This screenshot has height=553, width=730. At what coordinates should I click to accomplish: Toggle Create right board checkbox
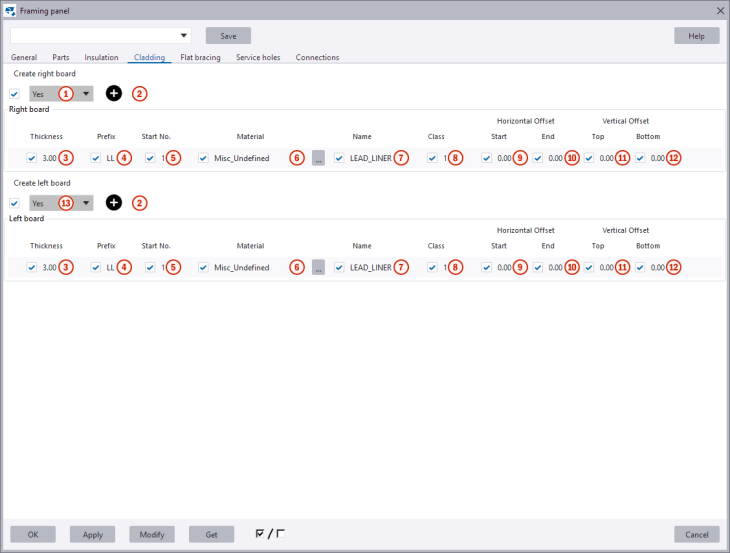click(x=14, y=94)
